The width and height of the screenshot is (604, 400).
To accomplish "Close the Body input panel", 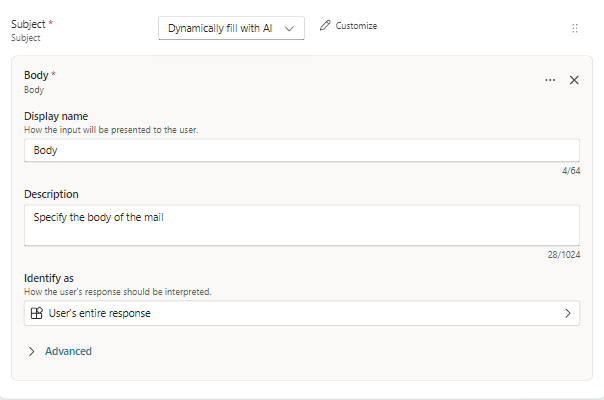I will [574, 80].
